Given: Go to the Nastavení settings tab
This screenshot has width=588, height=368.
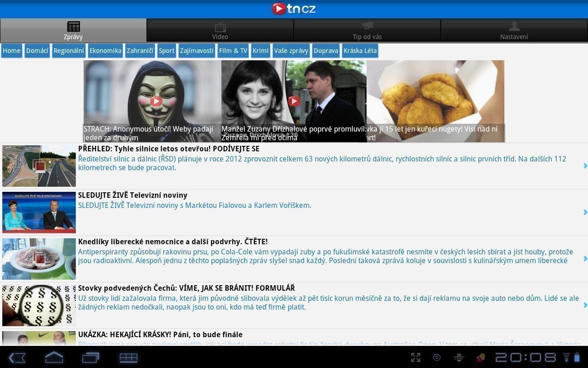Looking at the screenshot, I should (x=514, y=30).
